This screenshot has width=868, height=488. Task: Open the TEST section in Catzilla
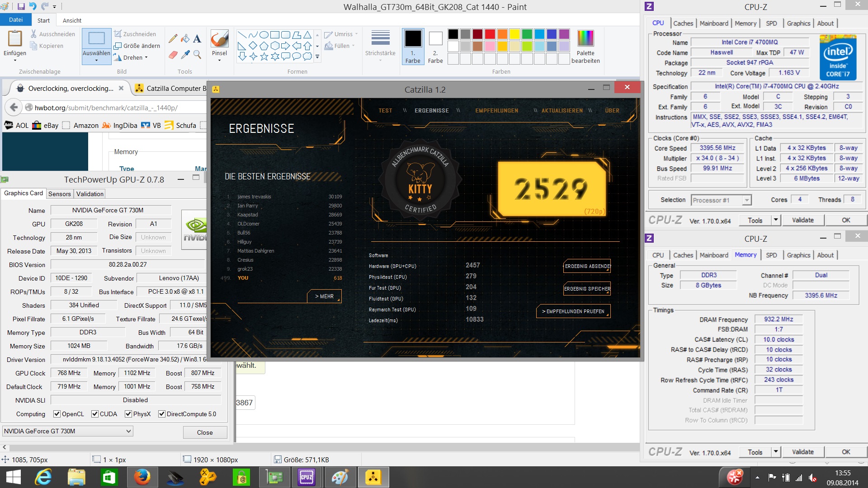point(385,111)
